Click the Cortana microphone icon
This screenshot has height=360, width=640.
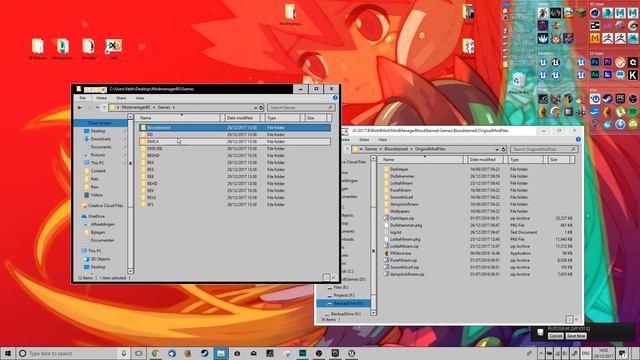pos(124,353)
